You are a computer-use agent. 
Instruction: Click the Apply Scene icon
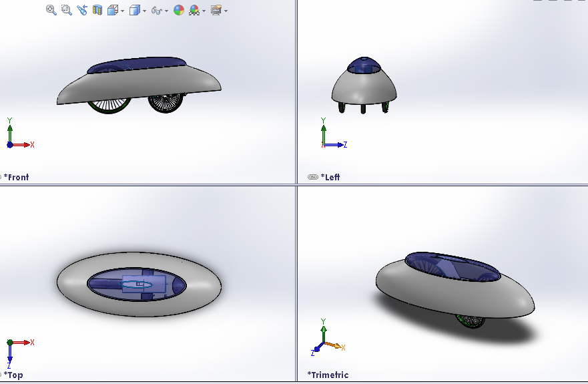[194, 10]
